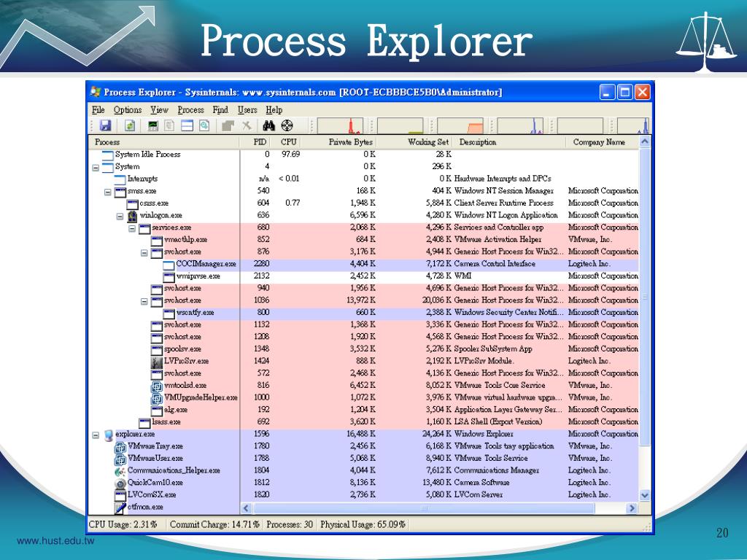Open the Find menu
747x560 pixels.
(x=220, y=110)
